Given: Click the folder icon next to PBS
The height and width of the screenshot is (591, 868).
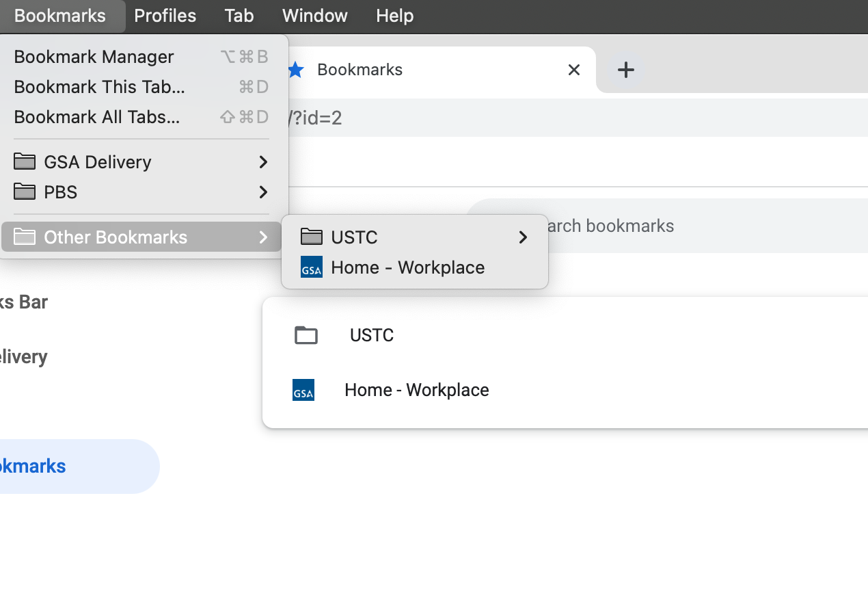Looking at the screenshot, I should (x=24, y=192).
